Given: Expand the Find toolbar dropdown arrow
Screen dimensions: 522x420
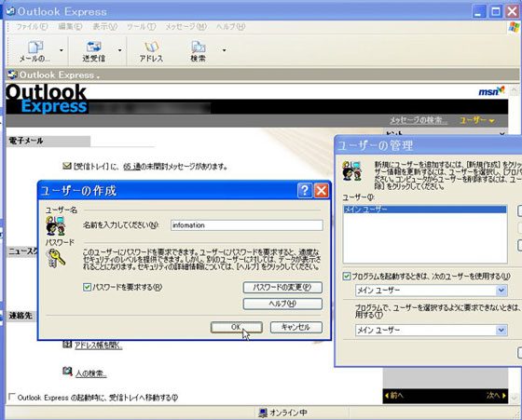Looking at the screenshot, I should pyautogui.click(x=224, y=50).
